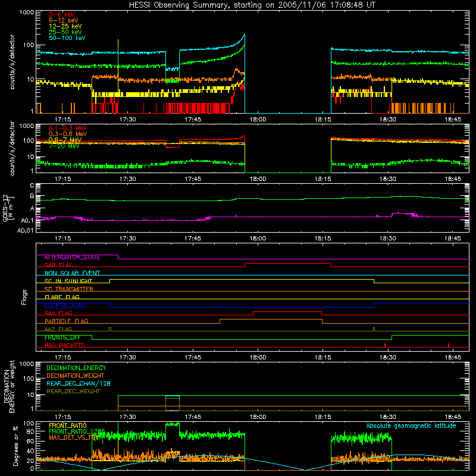
Task: Select the FRONTS_OFF flag label
Action: coord(62,337)
